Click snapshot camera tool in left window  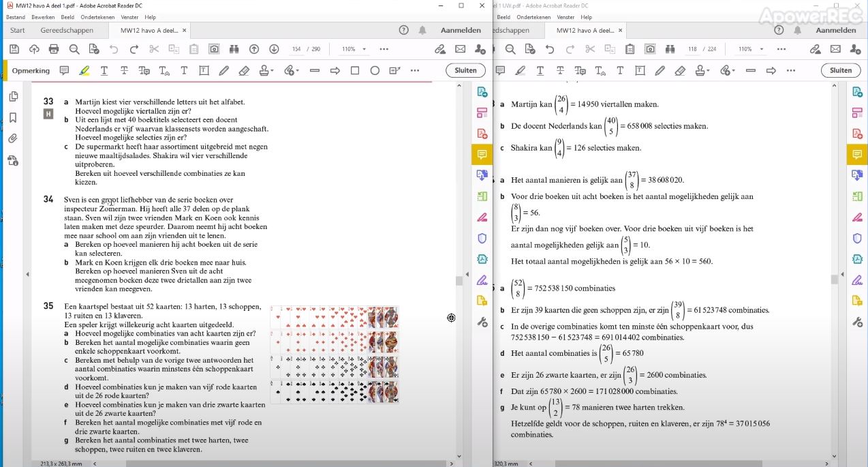[214, 49]
